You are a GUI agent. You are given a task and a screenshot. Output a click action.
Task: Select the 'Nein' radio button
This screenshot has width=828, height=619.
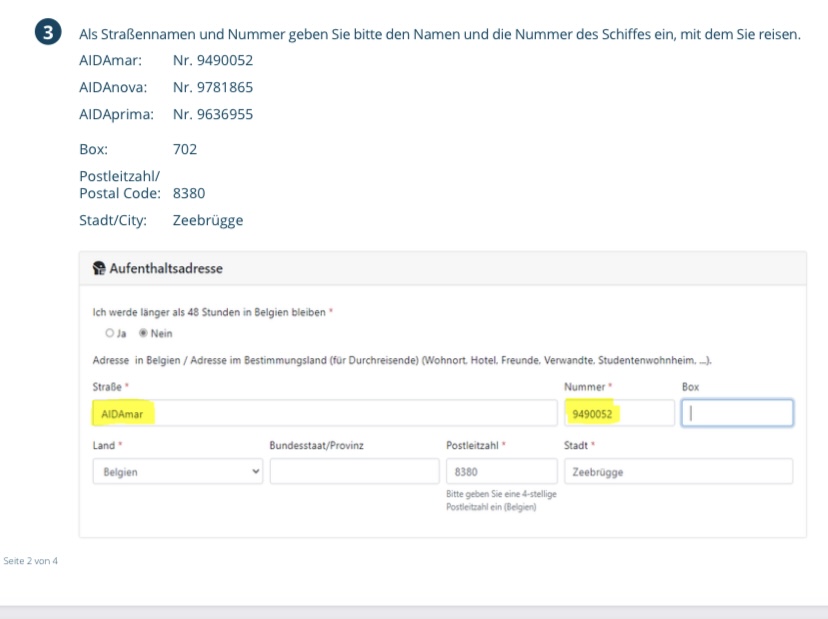pos(142,333)
